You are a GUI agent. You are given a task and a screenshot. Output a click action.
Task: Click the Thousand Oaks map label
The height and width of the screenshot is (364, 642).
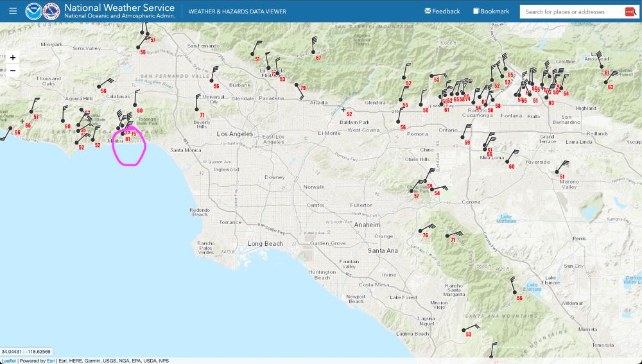click(48, 81)
